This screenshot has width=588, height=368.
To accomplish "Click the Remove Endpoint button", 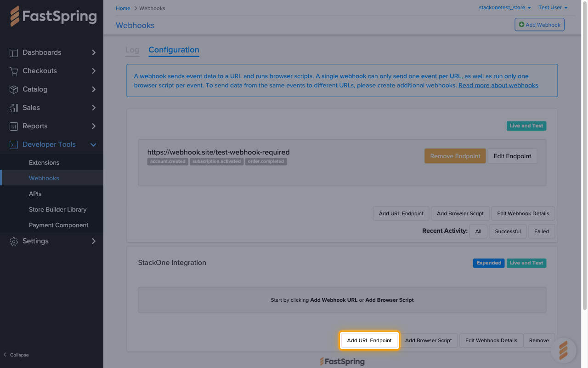I will [x=455, y=156].
